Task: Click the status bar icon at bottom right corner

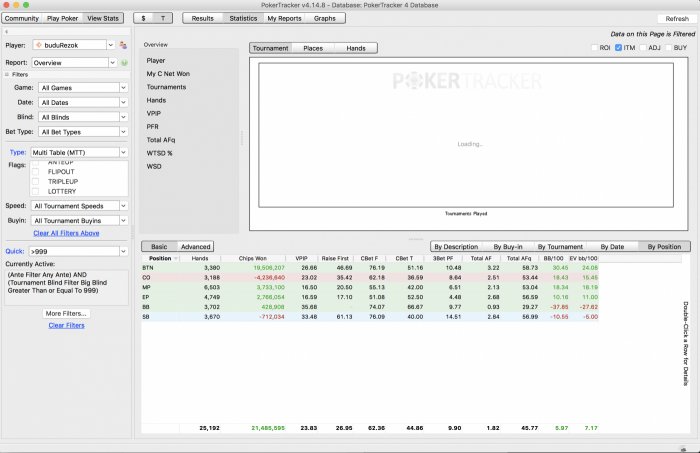Action: (683, 449)
